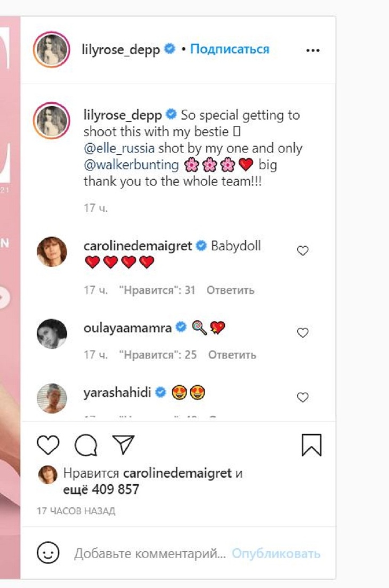Open the @walkerbunting mention link
389x588 pixels.
point(131,165)
